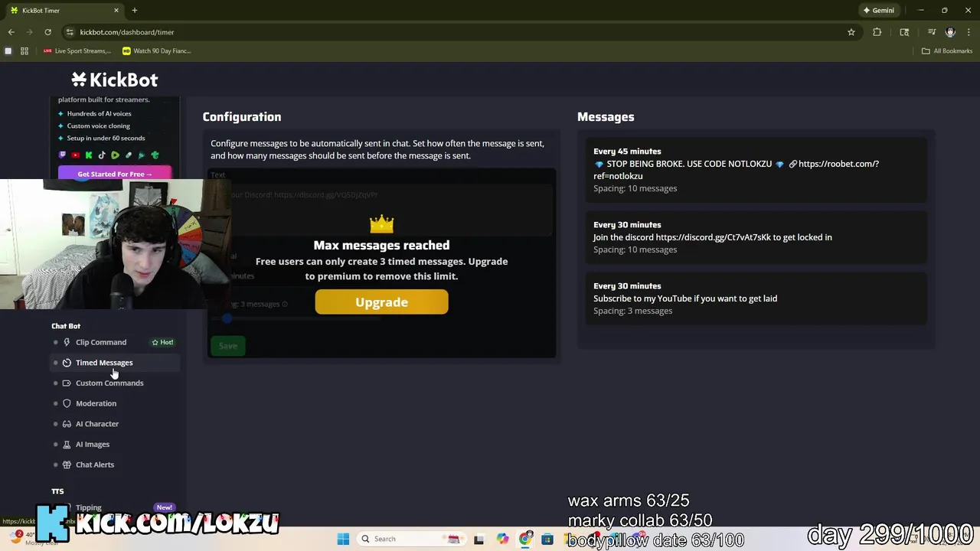
Task: Click the yellow Upgrade button
Action: tap(381, 302)
